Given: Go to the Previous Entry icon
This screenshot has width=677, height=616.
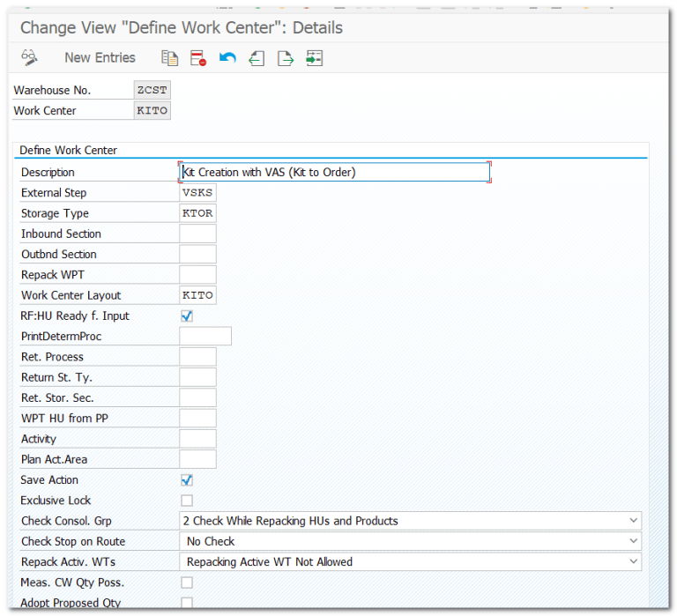Looking at the screenshot, I should 257,58.
